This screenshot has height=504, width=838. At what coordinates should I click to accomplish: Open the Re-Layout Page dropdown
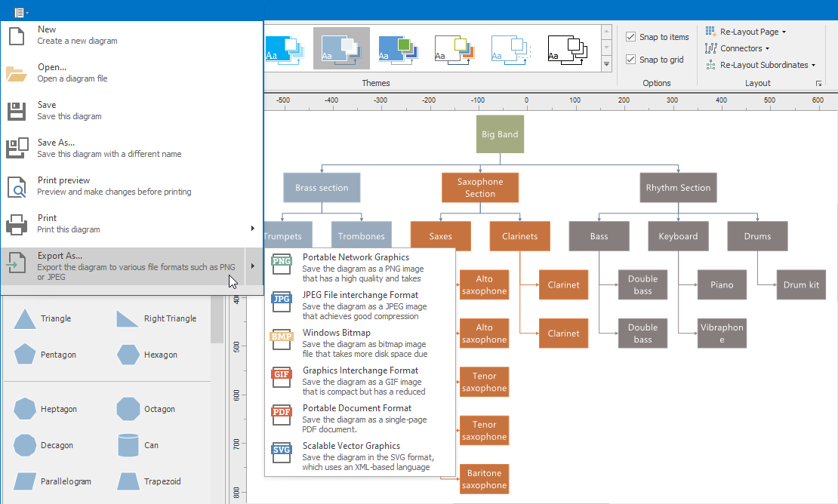coord(746,32)
